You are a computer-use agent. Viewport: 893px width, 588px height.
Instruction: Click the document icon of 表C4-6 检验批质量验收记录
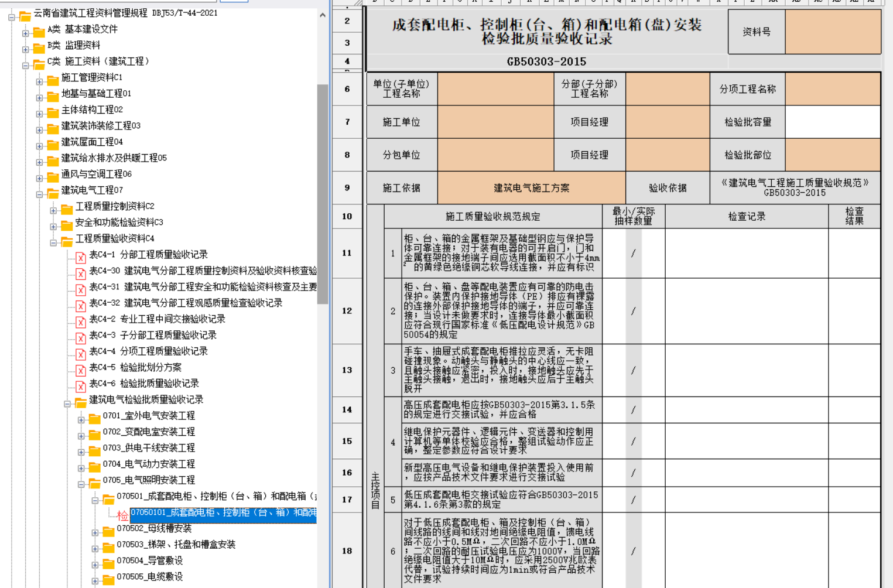[x=81, y=386]
